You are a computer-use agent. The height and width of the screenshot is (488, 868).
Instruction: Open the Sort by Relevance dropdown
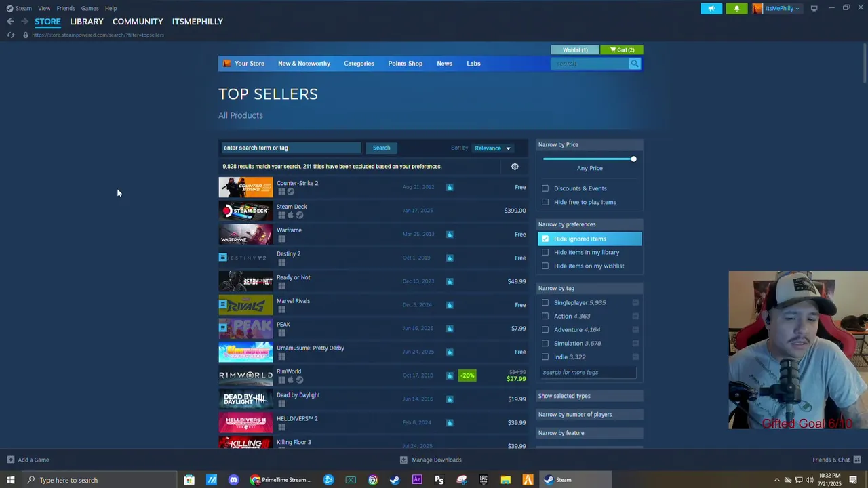click(493, 148)
